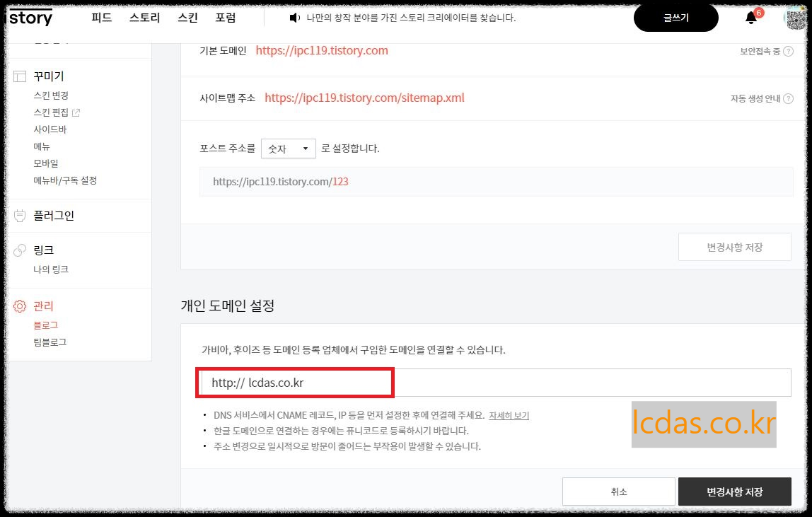Click the 링크 chain icon

[x=20, y=251]
